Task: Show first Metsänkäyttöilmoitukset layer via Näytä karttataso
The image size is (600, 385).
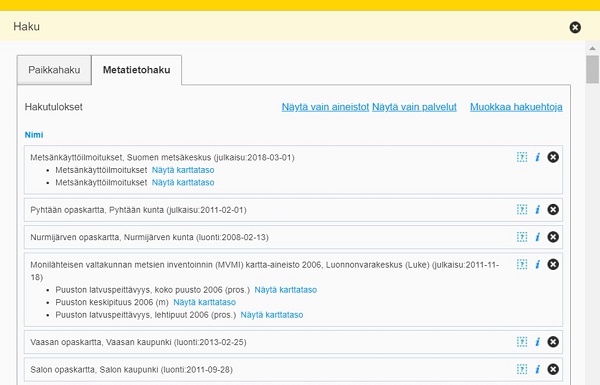Action: [183, 170]
